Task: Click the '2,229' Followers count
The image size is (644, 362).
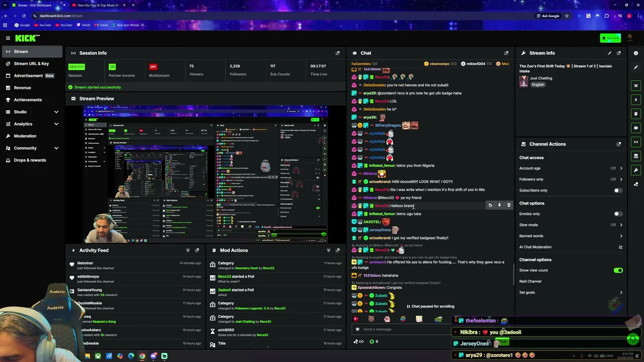Action: tap(234, 66)
